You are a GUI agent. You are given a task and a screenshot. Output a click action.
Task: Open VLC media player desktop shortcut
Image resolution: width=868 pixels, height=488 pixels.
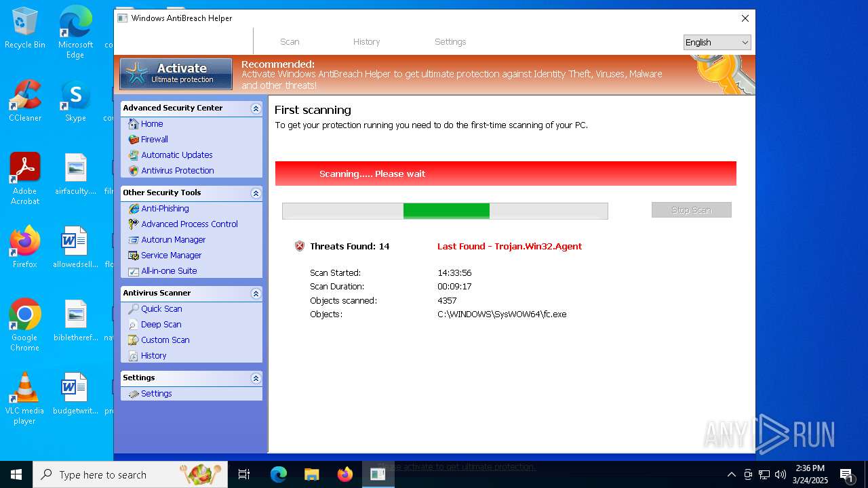25,399
